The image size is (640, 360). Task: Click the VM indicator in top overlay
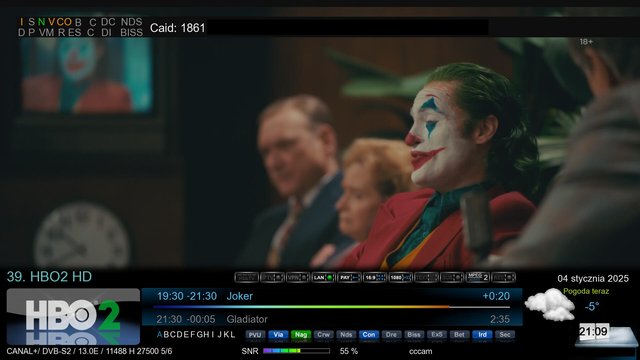pos(47,33)
